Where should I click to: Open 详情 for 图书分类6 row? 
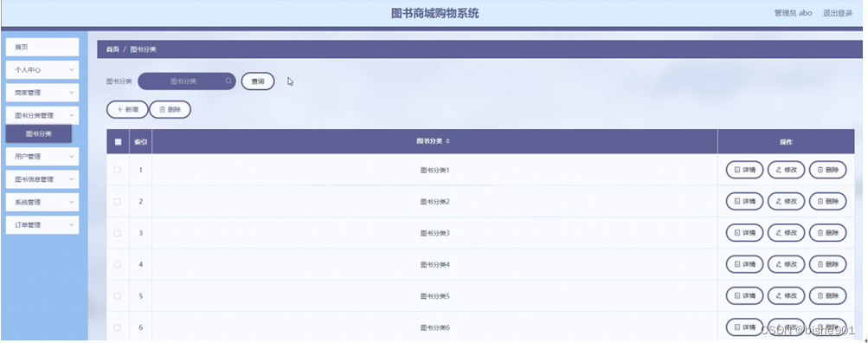(x=744, y=327)
